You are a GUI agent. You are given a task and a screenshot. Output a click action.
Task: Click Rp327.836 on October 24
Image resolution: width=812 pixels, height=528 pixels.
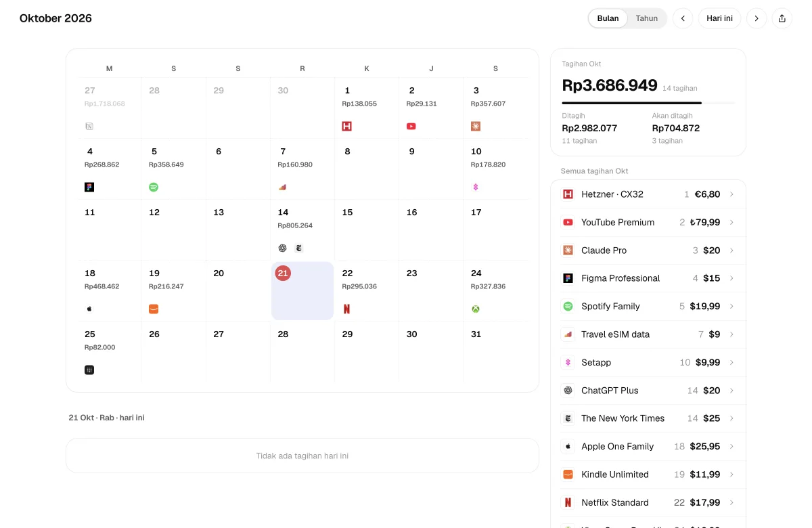coord(489,286)
